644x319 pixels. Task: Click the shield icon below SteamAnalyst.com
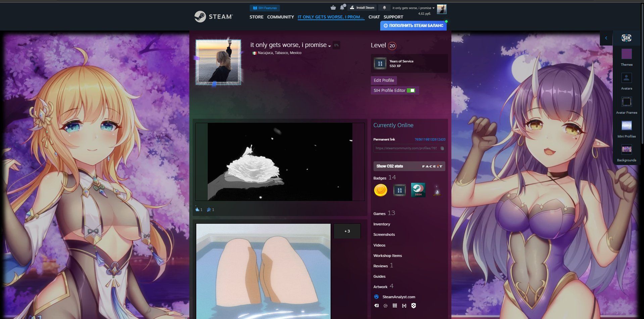click(x=413, y=306)
